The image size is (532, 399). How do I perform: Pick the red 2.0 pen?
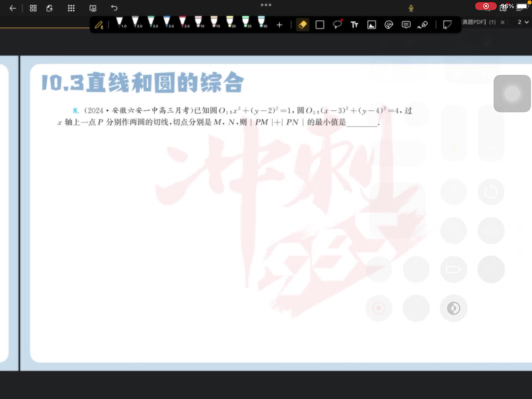click(x=183, y=22)
